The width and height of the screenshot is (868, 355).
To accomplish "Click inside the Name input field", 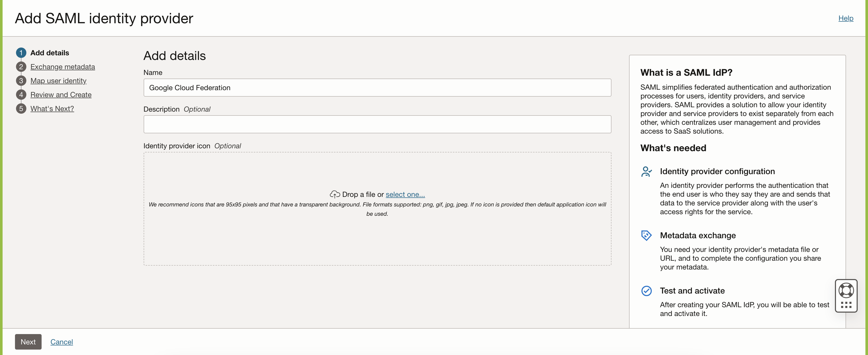I will [377, 88].
